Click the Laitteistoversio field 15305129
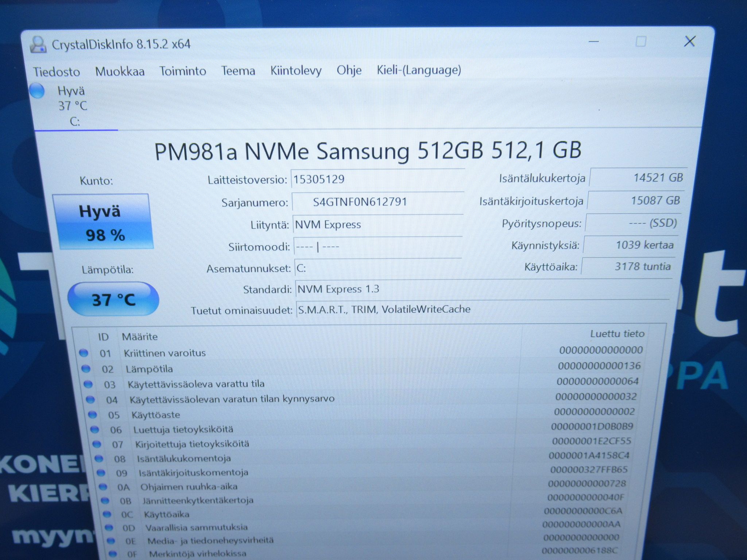Screen dimensions: 747x560 378,179
